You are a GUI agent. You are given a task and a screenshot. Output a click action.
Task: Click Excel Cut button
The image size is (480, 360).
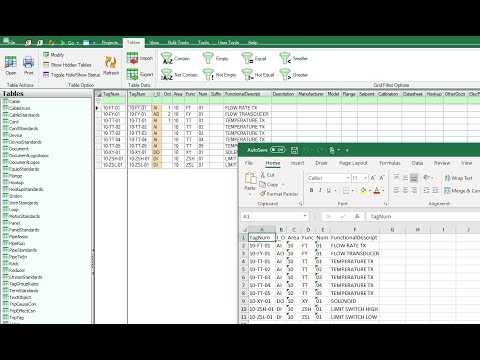267,175
